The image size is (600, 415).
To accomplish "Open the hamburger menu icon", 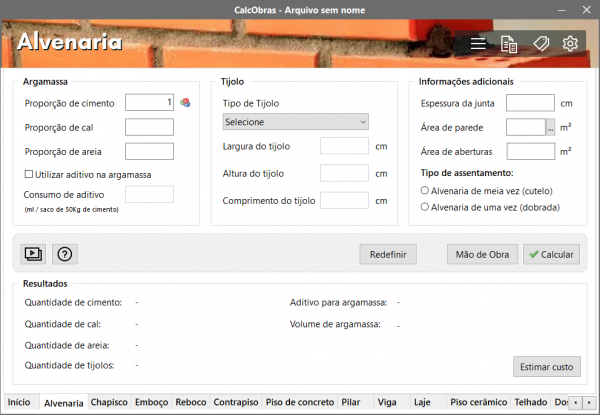I will click(478, 44).
